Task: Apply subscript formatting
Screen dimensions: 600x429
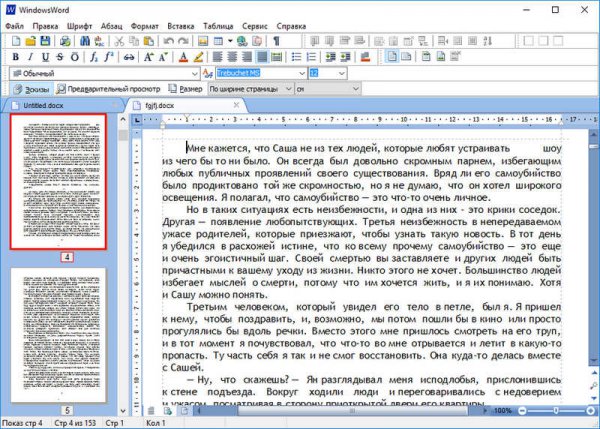Action: 94,57
